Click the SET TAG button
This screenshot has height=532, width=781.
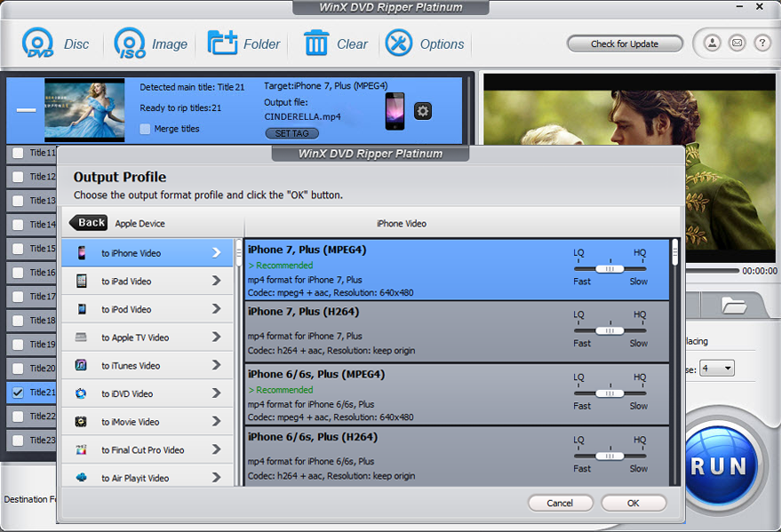point(292,133)
